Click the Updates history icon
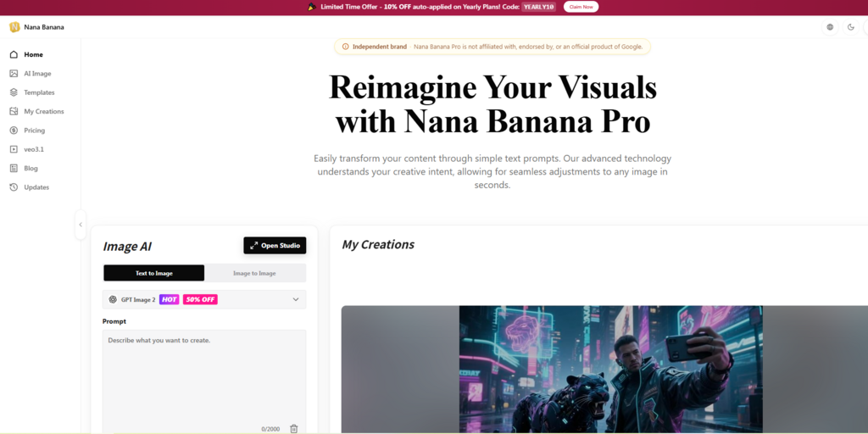Viewport: 868px width, 434px height. tap(14, 187)
